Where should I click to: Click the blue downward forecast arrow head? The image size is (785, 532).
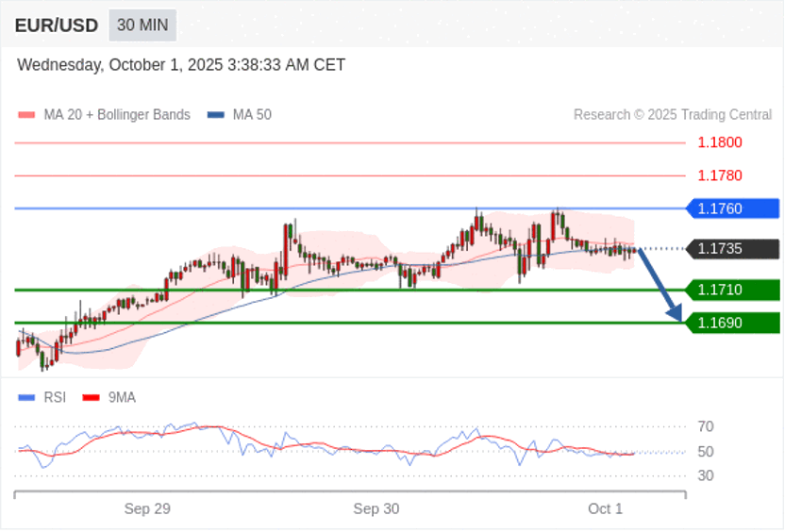(x=675, y=313)
